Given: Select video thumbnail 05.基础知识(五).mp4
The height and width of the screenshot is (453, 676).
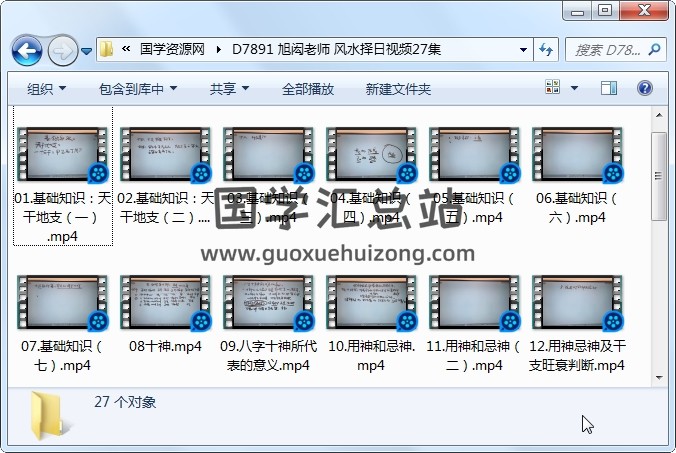Looking at the screenshot, I should 475,155.
